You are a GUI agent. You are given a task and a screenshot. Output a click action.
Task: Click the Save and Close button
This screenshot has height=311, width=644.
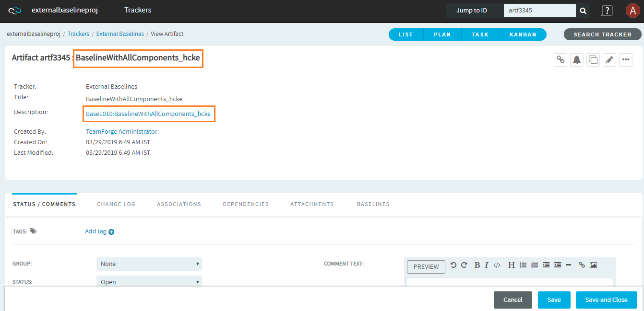point(607,300)
